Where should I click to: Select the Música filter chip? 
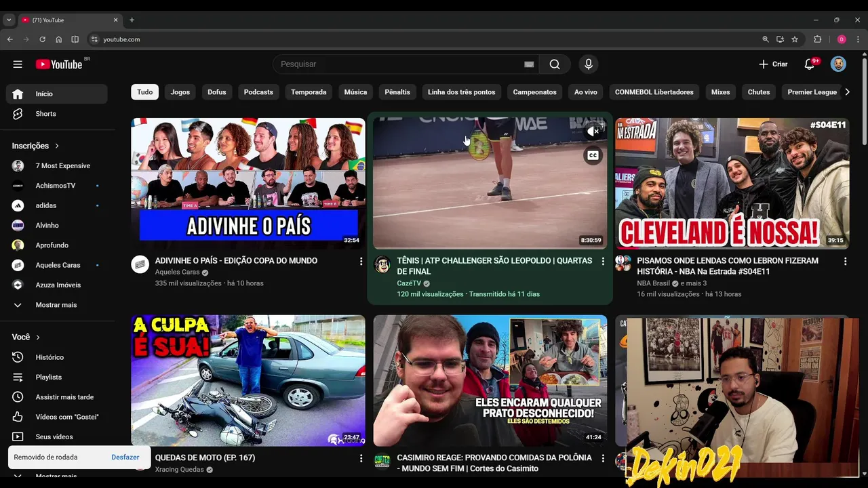point(355,92)
